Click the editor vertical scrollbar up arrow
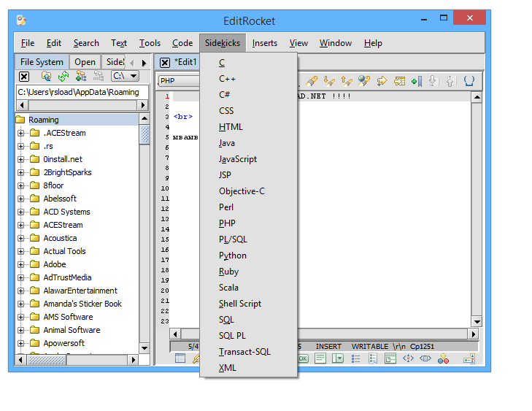The width and height of the screenshot is (532, 411). coord(477,97)
